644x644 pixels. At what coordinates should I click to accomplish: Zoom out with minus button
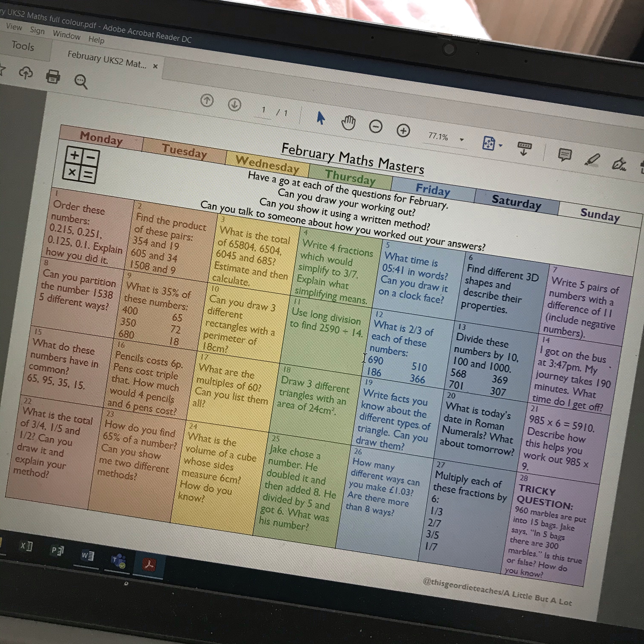pos(376,127)
